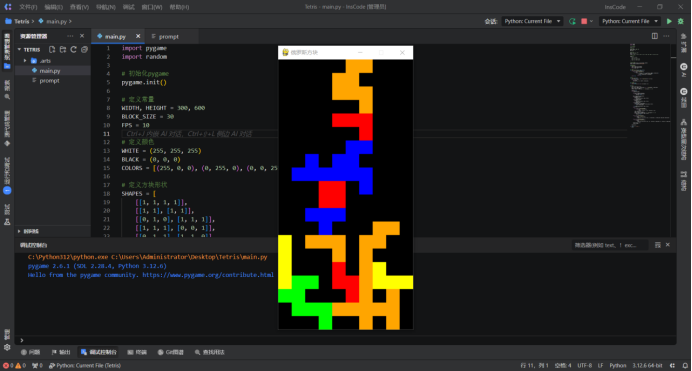Click the green restart debug icon
The width and height of the screenshot is (692, 371).
572,21
